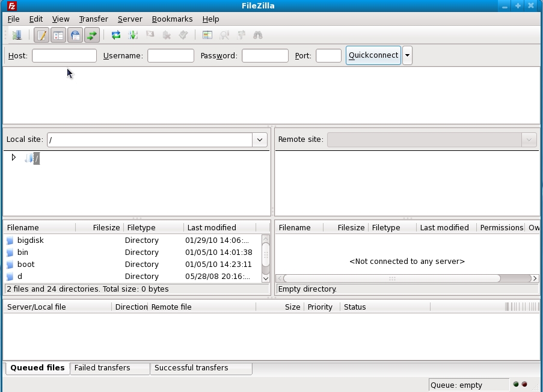543x392 pixels.
Task: Toggle the transfer queue display
Action: pyautogui.click(x=92, y=35)
